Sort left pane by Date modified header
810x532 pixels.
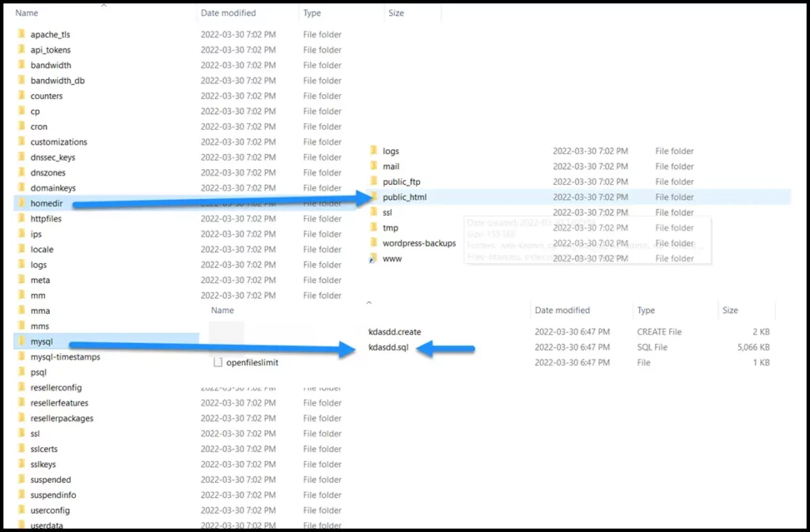coord(229,13)
